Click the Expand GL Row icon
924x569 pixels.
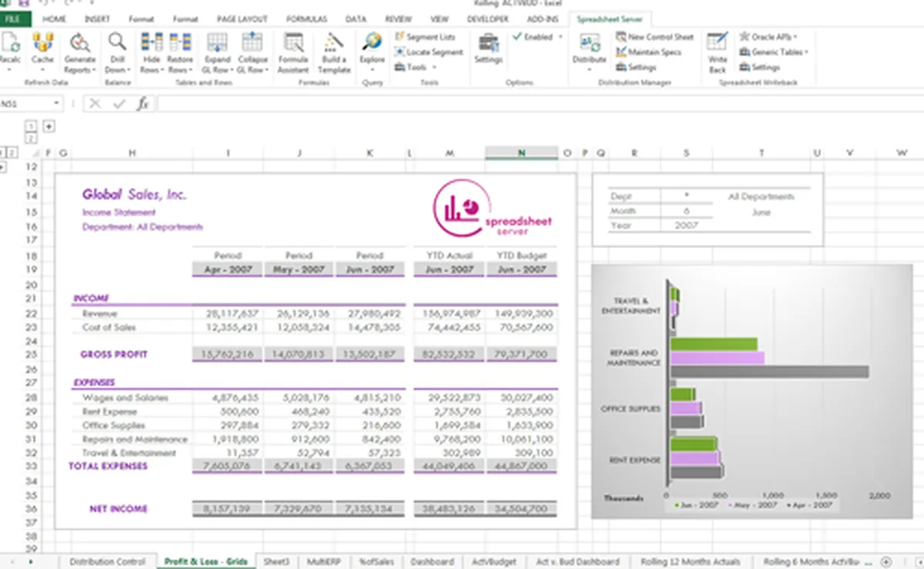pos(217,42)
